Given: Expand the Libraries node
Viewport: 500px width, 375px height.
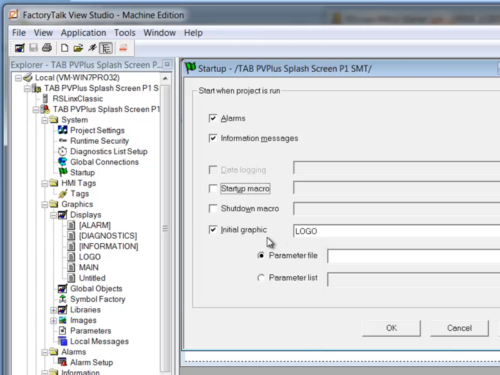Looking at the screenshot, I should point(53,310).
